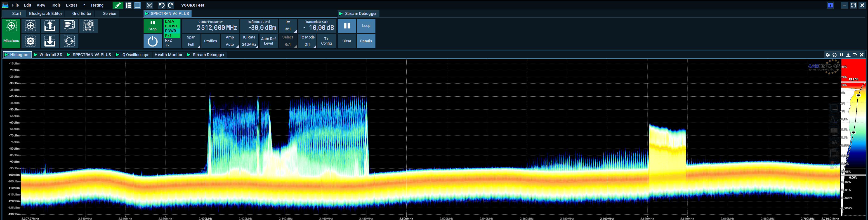Click the 13,17% threshold marker
Image resolution: width=868 pixels, height=220 pixels.
[x=854, y=79]
